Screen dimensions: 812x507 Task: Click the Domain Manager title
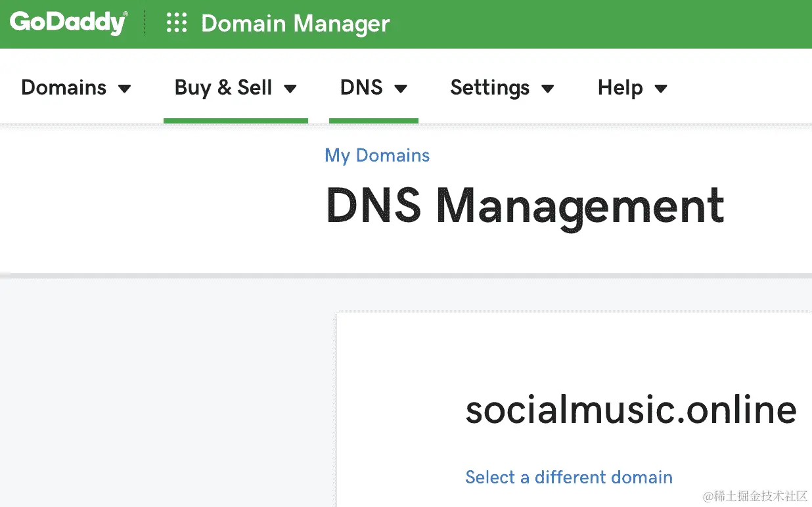296,24
